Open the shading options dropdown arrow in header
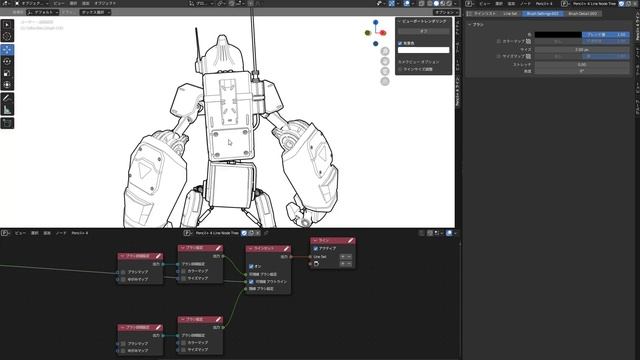The image size is (640, 360). pyautogui.click(x=455, y=3)
